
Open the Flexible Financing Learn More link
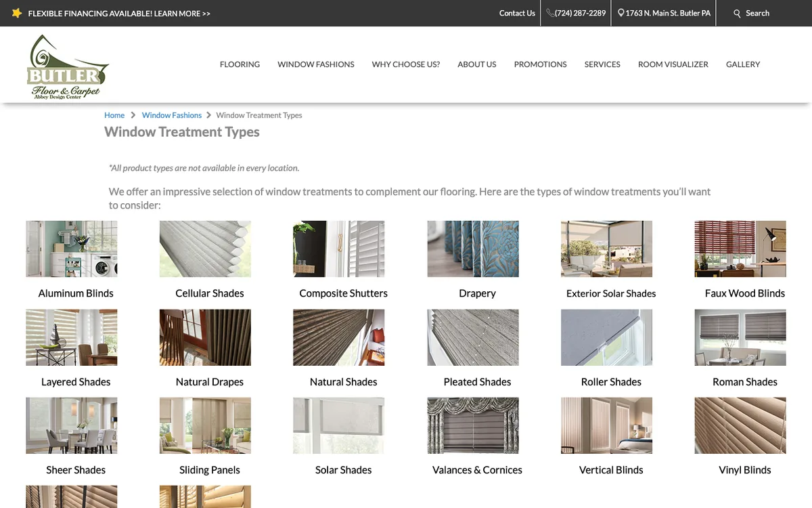coord(119,14)
